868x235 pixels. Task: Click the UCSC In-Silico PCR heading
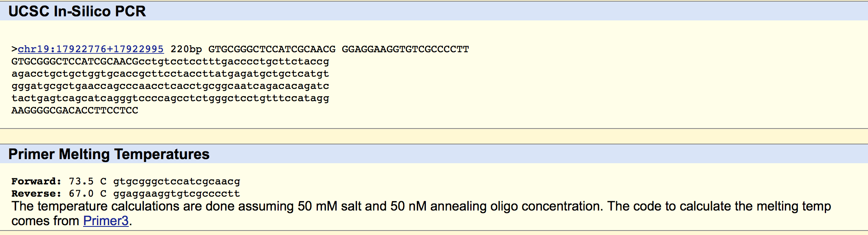pos(77,11)
